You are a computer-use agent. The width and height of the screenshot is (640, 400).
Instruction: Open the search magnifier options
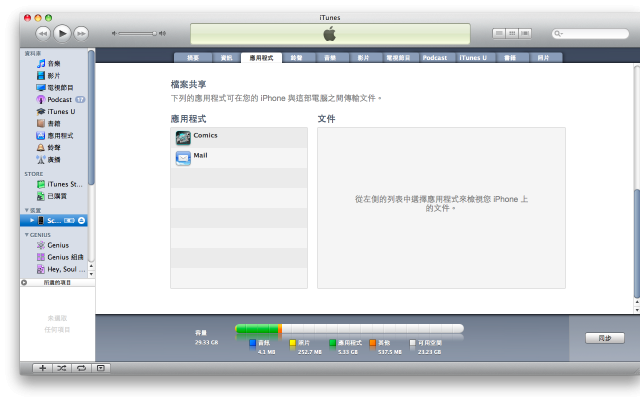558,33
